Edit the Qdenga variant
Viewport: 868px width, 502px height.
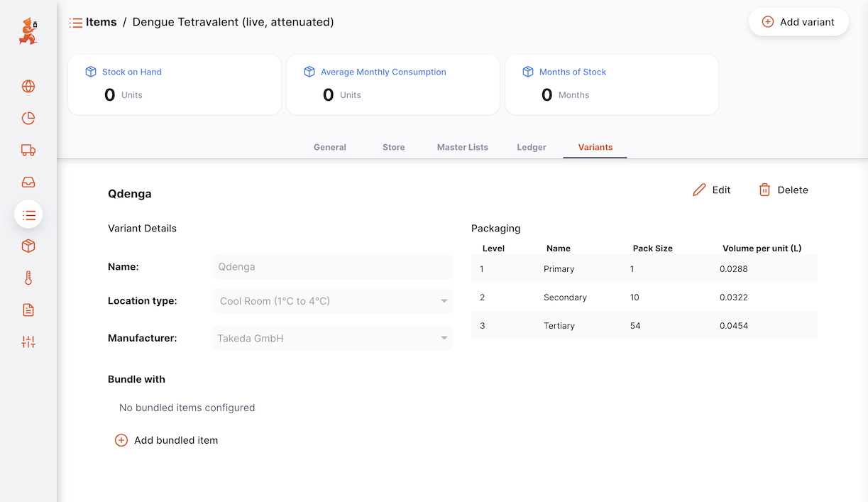(x=712, y=190)
